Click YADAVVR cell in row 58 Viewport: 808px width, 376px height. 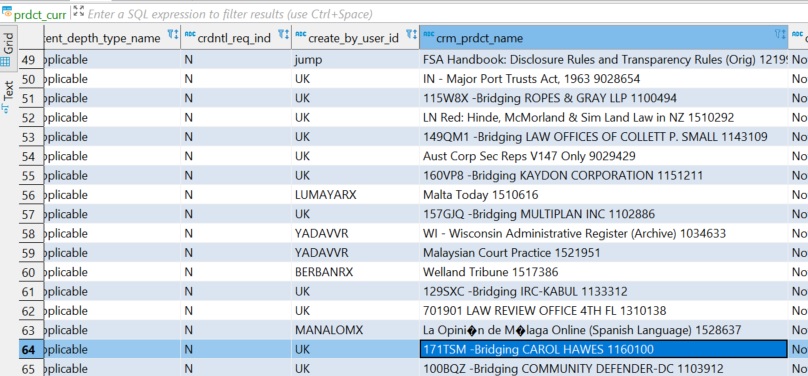tap(355, 234)
